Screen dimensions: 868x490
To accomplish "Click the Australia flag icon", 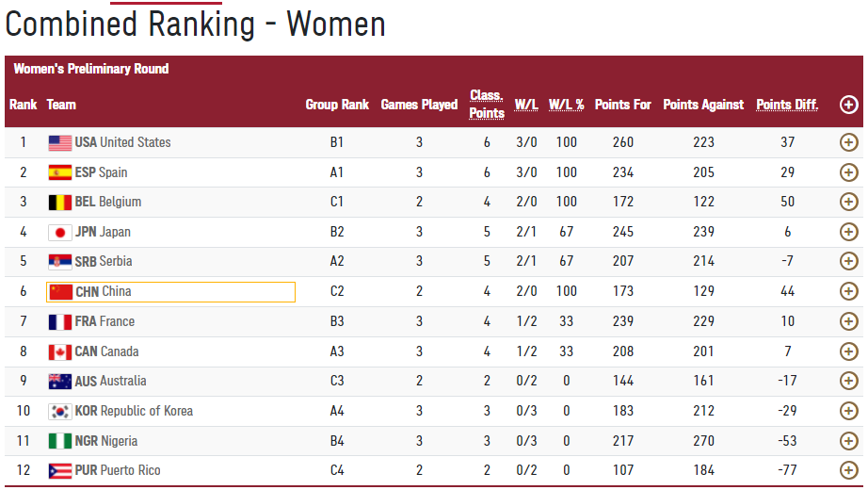I will [x=60, y=382].
